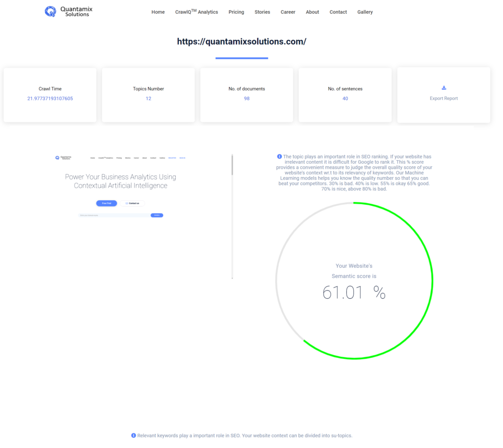Click the info icon beside relevant keywords note

click(134, 435)
